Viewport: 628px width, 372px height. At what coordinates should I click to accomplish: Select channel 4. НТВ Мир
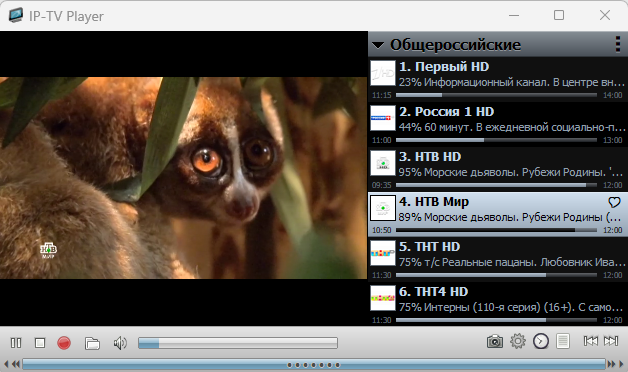(x=498, y=214)
